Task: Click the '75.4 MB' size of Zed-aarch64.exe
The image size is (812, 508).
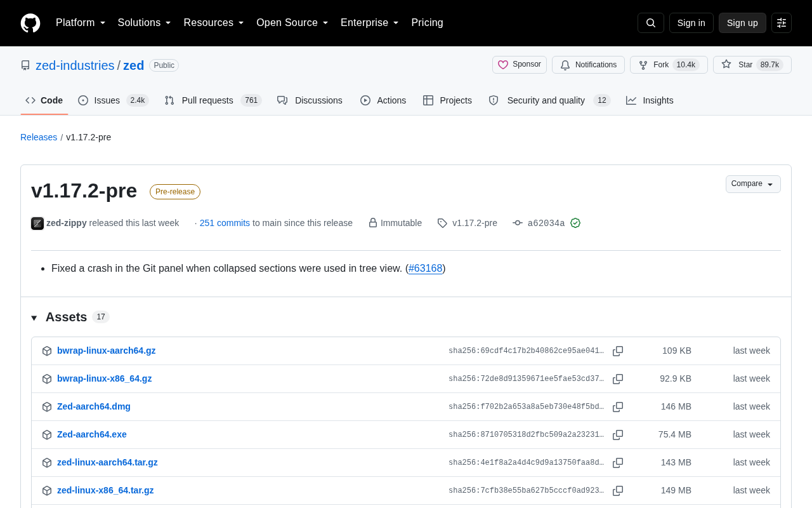Action: click(x=675, y=434)
